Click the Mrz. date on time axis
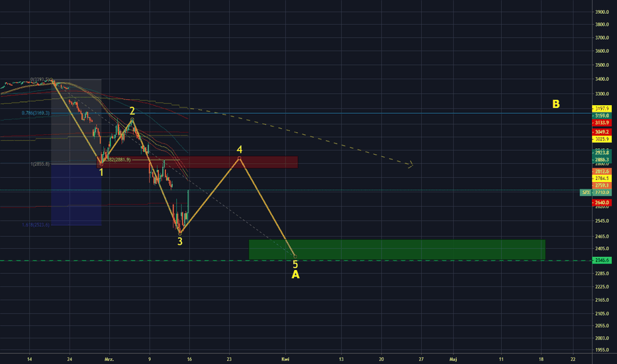The width and height of the screenshot is (617, 364). [x=109, y=359]
